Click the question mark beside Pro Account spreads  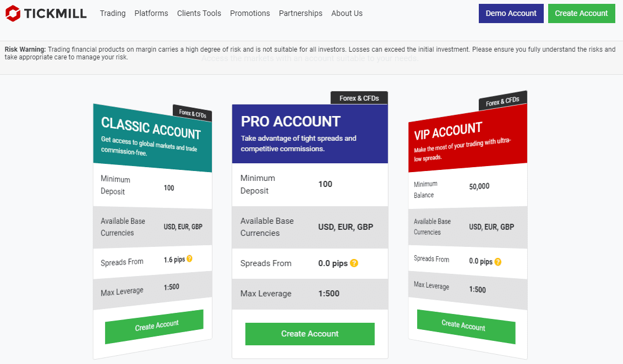(x=353, y=263)
